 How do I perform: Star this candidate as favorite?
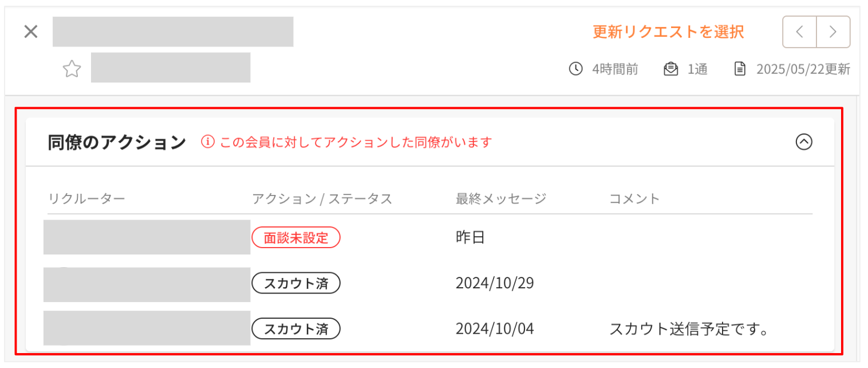(x=72, y=69)
